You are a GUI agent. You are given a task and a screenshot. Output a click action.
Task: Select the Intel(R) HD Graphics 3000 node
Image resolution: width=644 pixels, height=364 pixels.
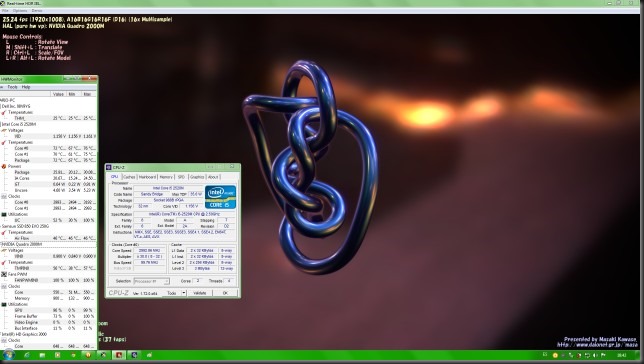(24, 334)
